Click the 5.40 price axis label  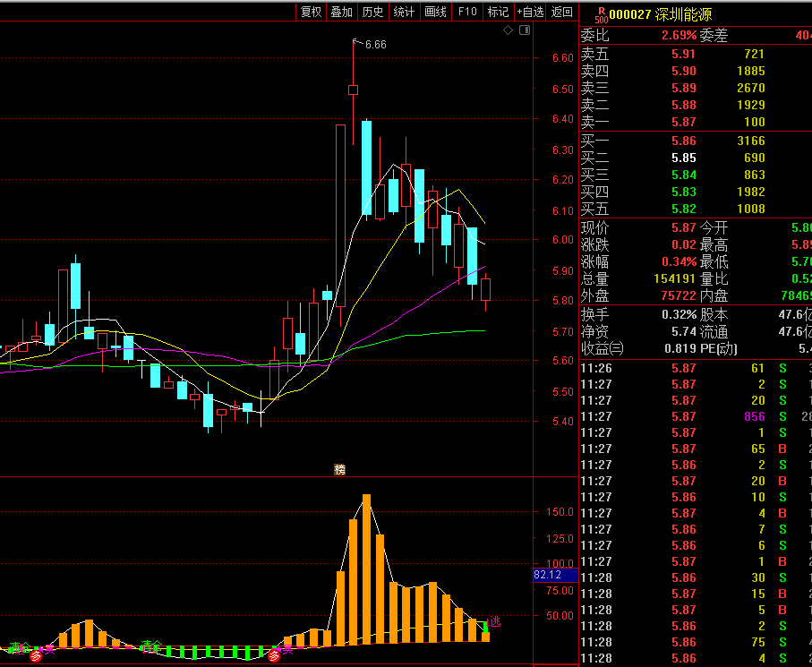point(563,422)
